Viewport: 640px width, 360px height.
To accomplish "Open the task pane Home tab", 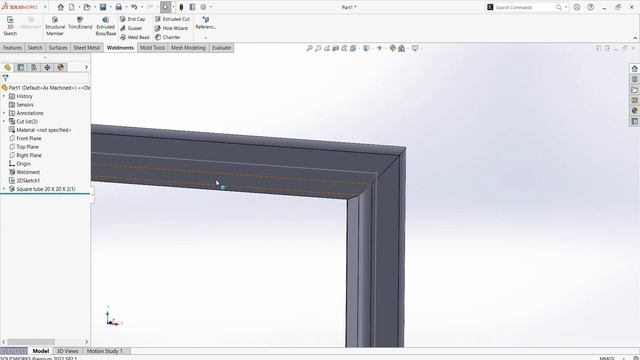I will click(x=634, y=69).
